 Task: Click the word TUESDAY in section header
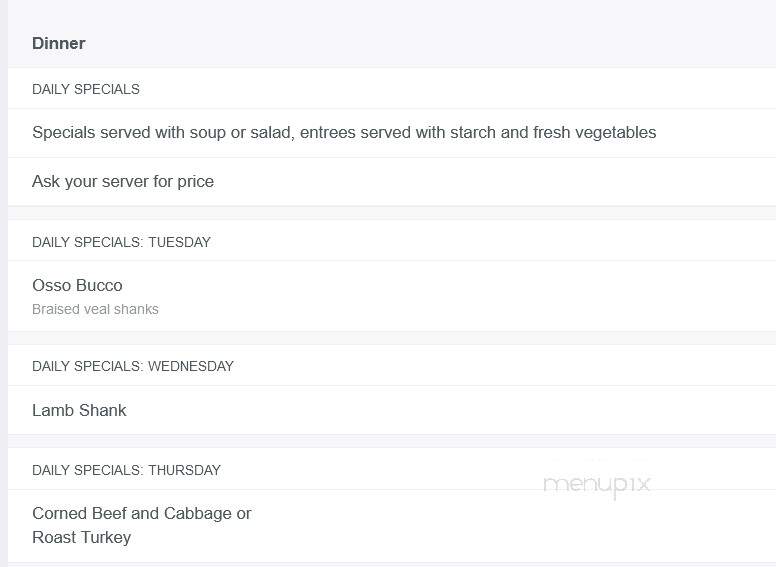coord(180,242)
